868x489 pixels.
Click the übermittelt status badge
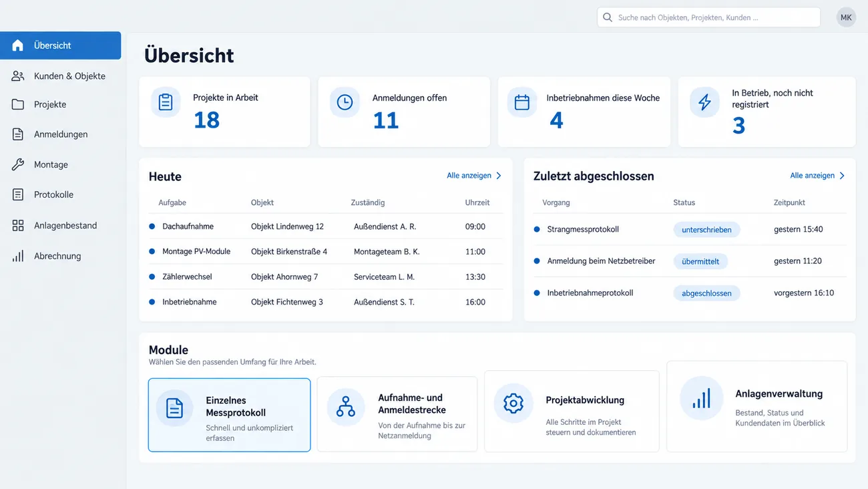(700, 261)
